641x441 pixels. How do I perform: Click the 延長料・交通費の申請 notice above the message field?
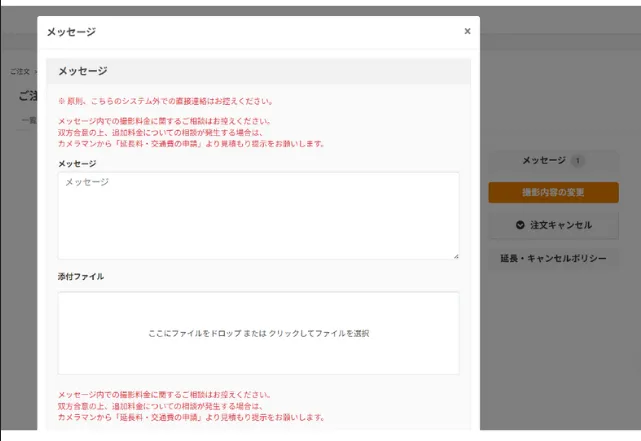click(x=191, y=143)
